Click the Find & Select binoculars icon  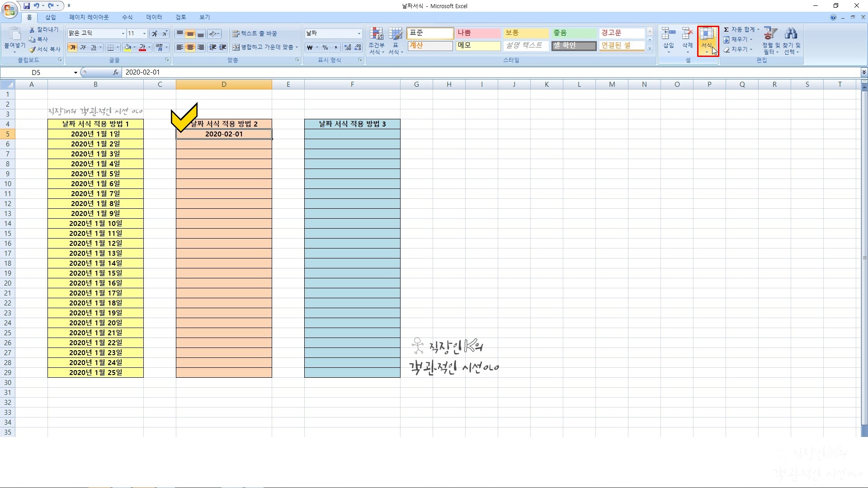pyautogui.click(x=791, y=34)
